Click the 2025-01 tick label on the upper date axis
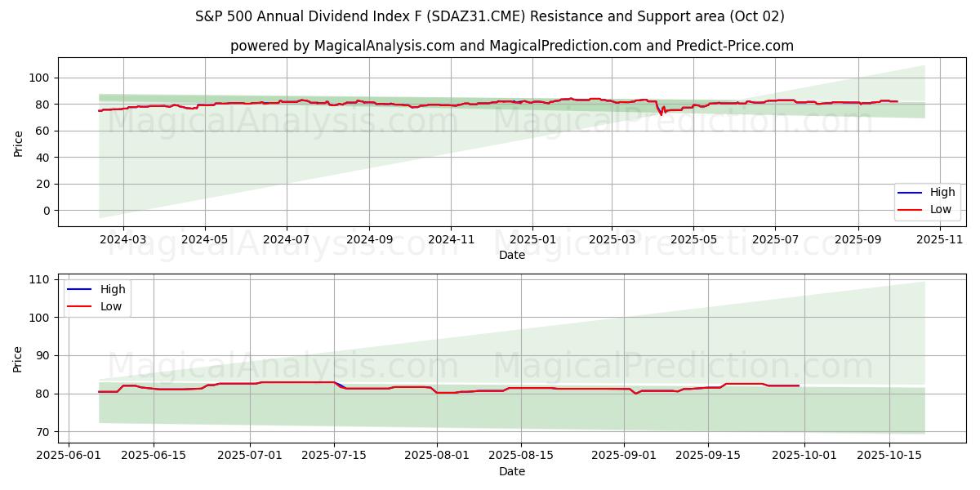This screenshot has height=490, width=980. (532, 239)
